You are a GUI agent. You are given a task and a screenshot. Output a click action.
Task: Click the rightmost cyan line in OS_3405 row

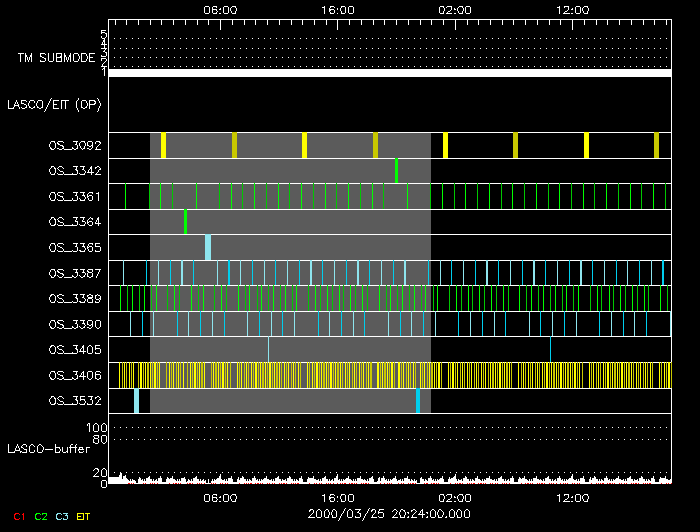click(551, 348)
